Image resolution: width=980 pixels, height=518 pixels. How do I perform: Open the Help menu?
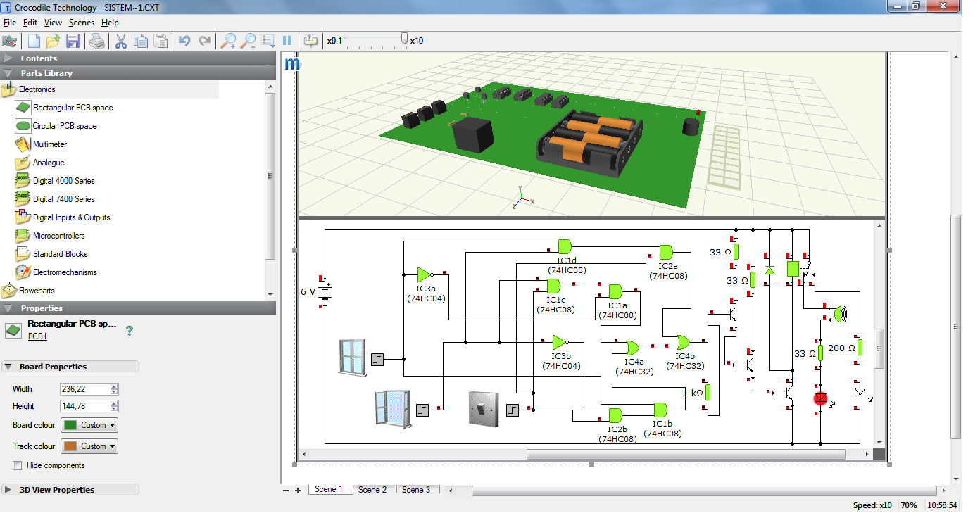point(110,23)
